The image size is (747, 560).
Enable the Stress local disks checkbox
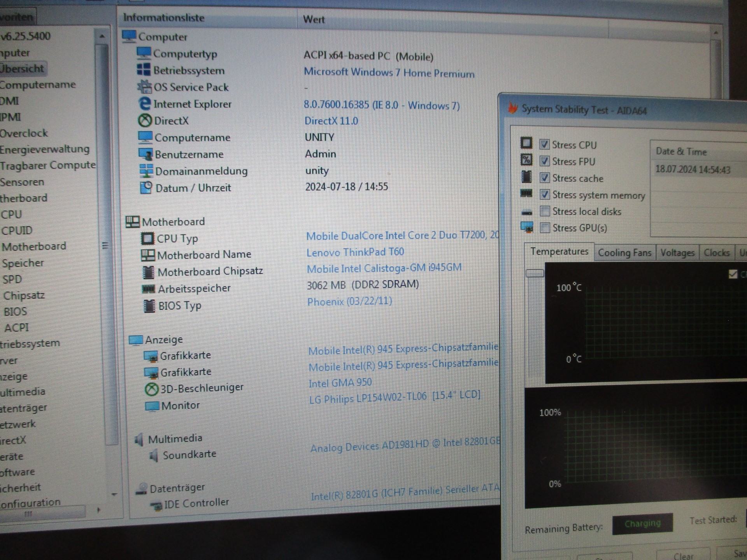point(545,211)
